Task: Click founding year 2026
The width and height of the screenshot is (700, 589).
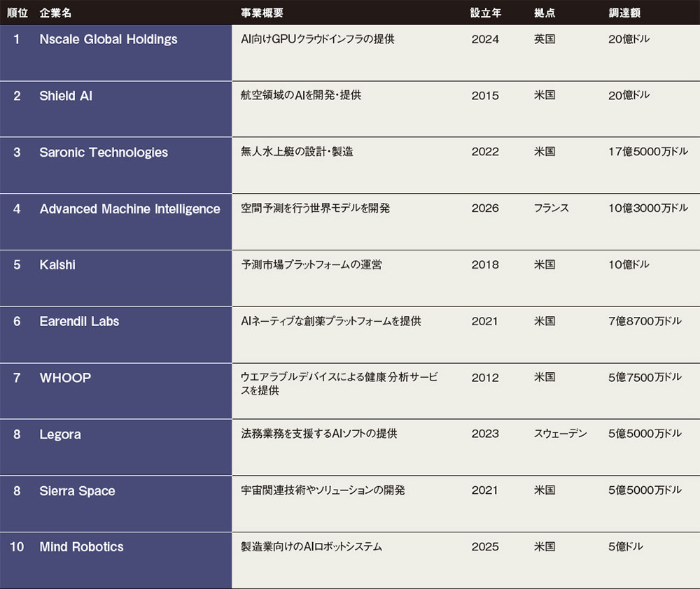Action: (x=485, y=208)
